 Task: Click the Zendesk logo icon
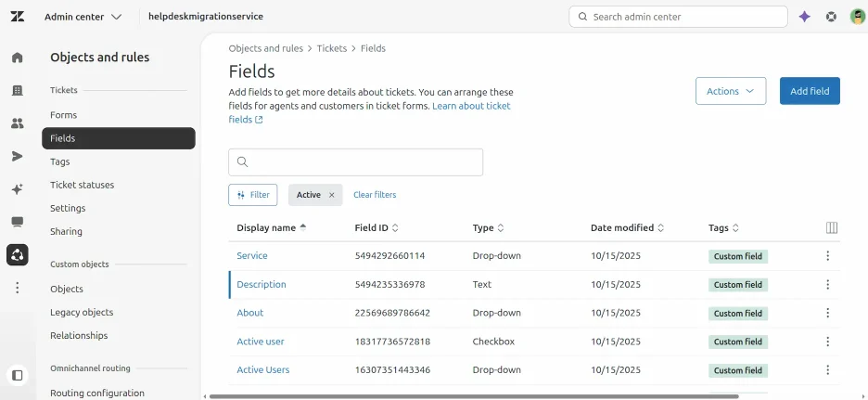[18, 17]
